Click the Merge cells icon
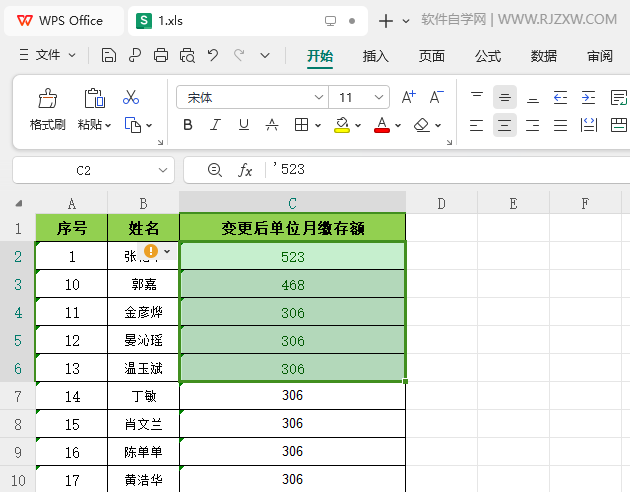 click(x=619, y=125)
